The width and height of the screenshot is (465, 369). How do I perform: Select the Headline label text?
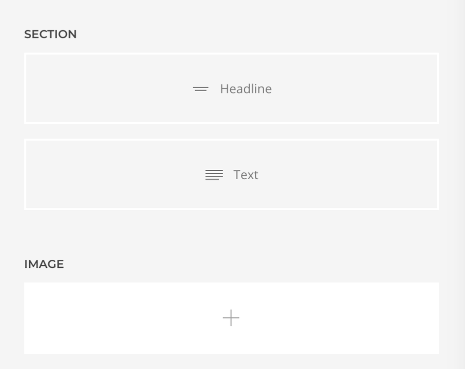coord(246,89)
